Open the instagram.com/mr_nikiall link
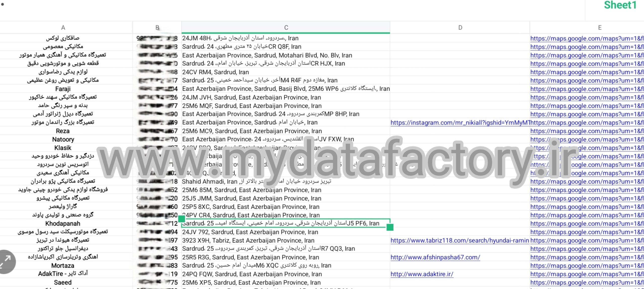 coord(460,123)
